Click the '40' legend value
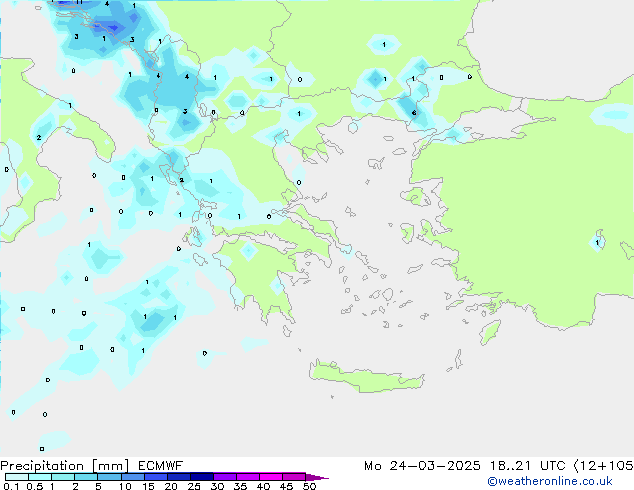Viewport: 634px width, 490px height. pyautogui.click(x=263, y=486)
